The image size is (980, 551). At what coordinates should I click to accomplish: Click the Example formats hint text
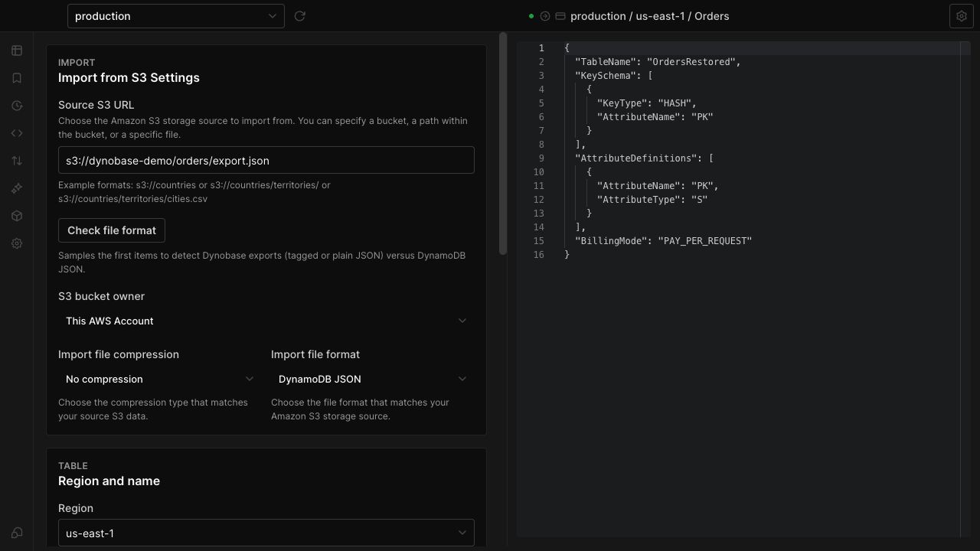pos(194,192)
